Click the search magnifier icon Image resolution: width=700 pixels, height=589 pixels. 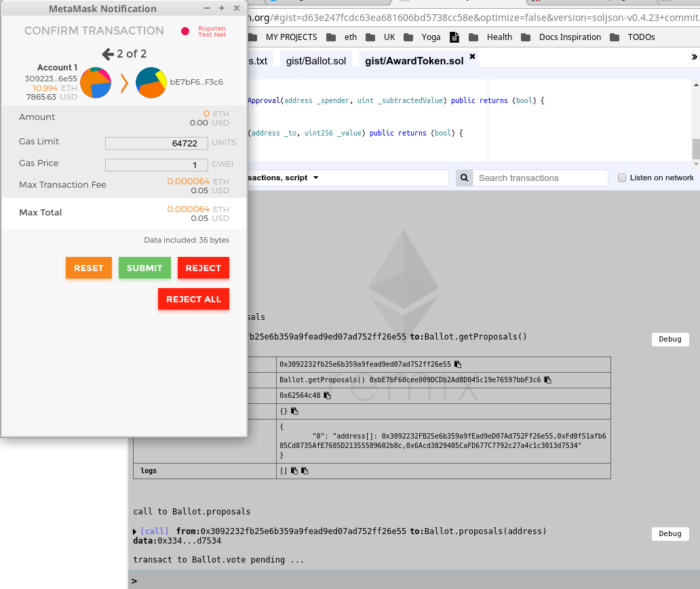tap(464, 178)
